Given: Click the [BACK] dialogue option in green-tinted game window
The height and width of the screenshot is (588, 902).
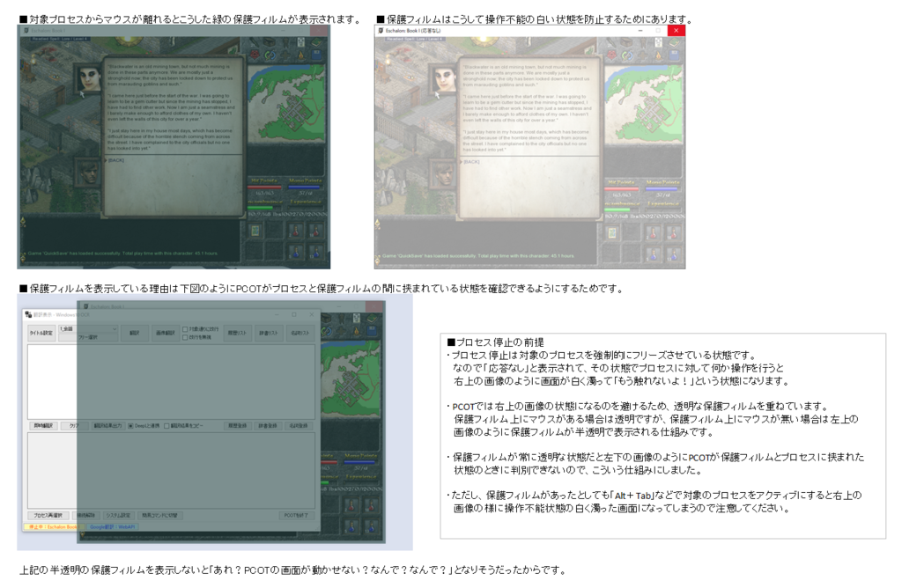Looking at the screenshot, I should [115, 160].
